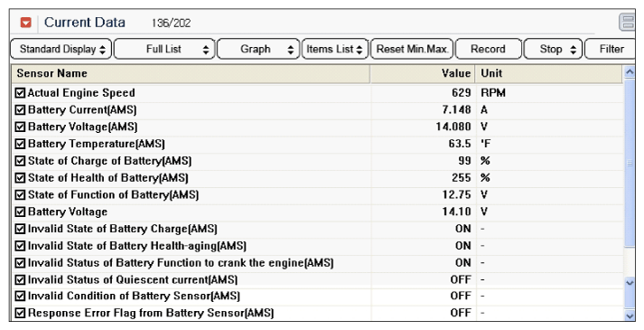644x330 pixels.
Task: Click the Filter button
Action: pos(611,50)
